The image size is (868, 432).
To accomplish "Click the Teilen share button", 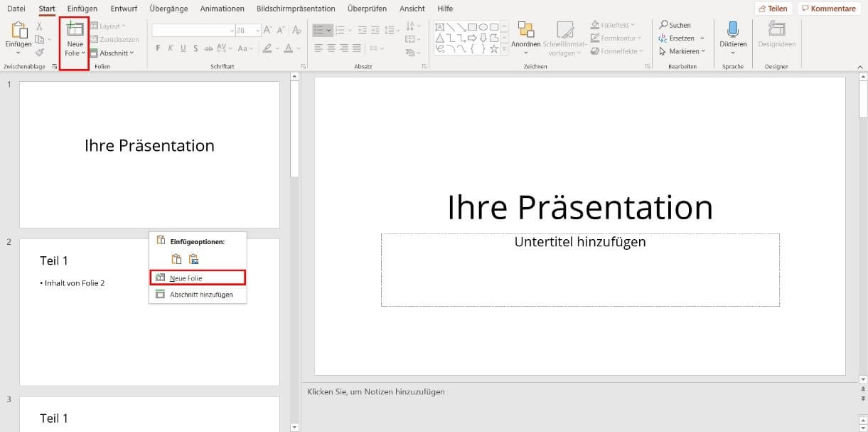I will pyautogui.click(x=773, y=9).
